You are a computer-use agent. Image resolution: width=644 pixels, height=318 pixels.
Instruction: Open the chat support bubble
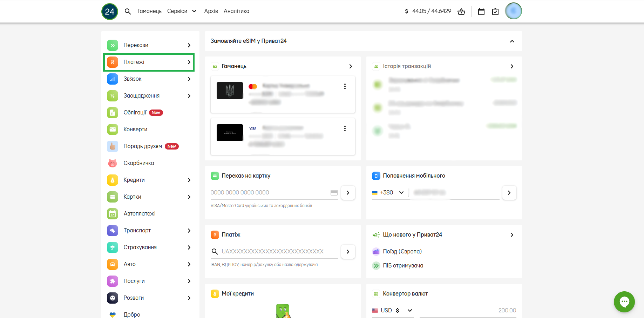click(624, 302)
